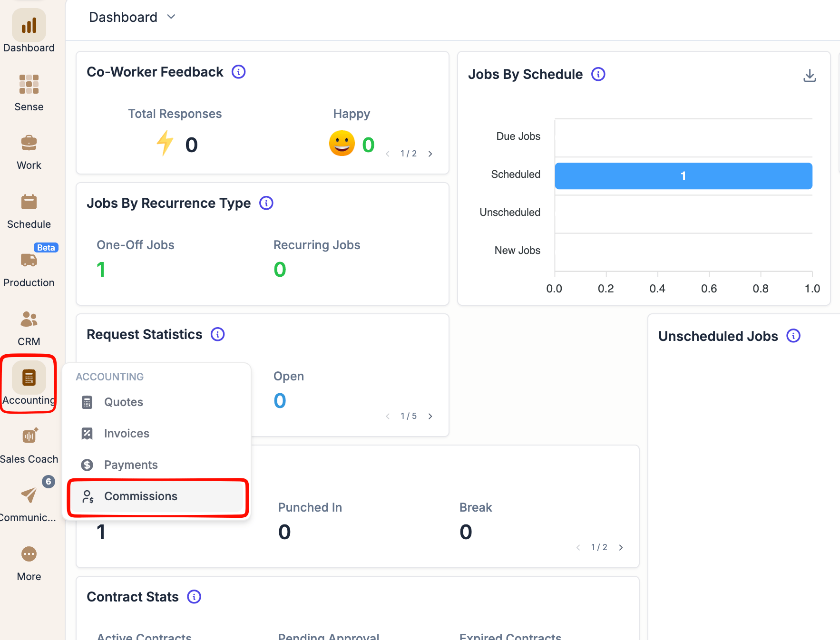Go to next Co-Worker Feedback page

tap(430, 154)
